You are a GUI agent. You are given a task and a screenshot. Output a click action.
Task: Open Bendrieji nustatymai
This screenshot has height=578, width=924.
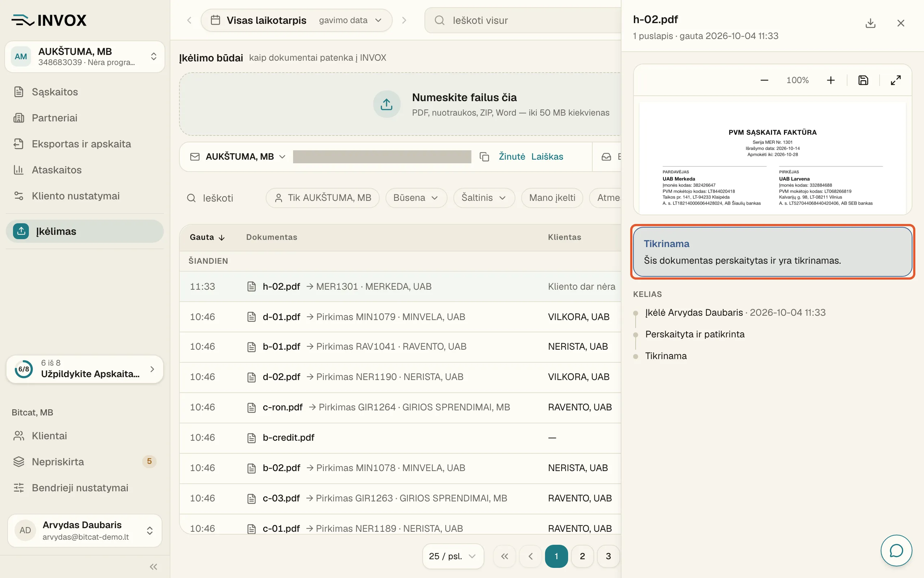85,488
